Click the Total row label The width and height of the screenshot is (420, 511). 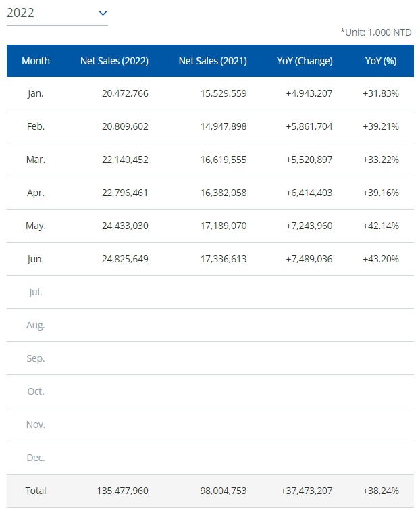coord(36,491)
